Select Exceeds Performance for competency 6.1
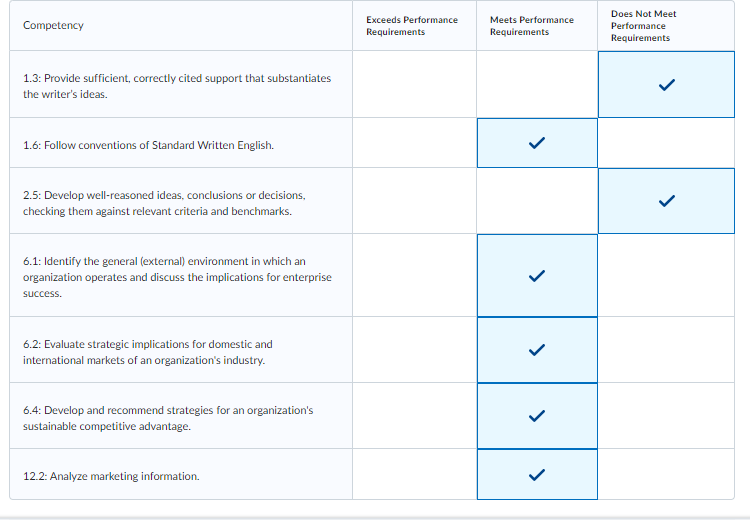The image size is (750, 521). [414, 275]
